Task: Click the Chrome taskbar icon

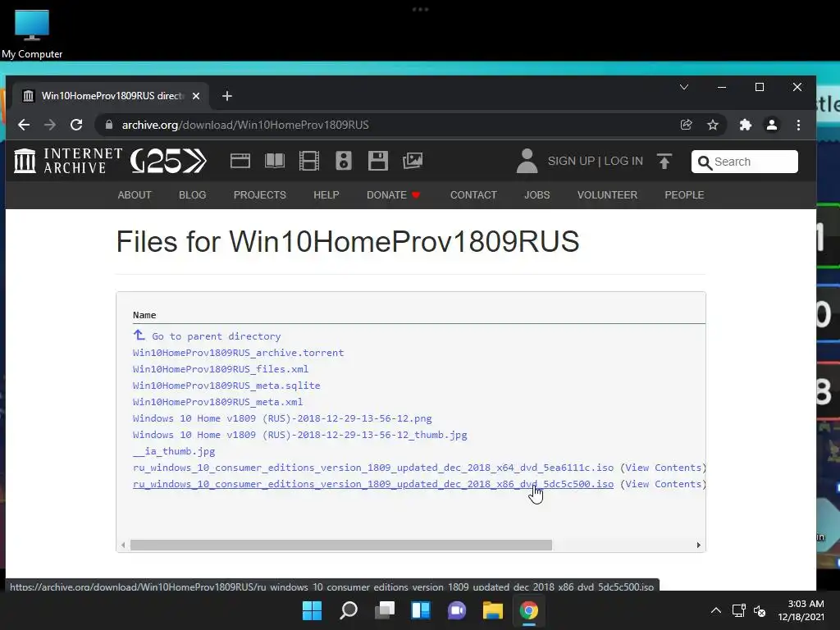Action: [529, 610]
